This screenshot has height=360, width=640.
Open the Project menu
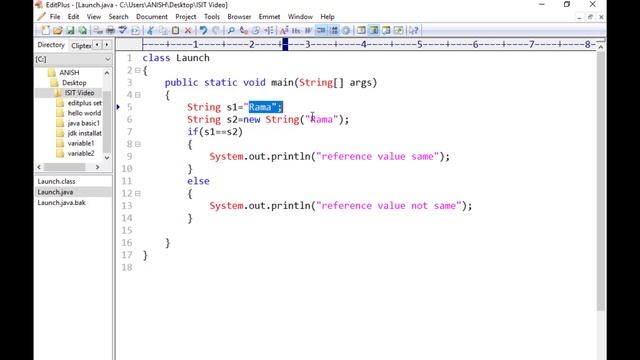pos(186,17)
